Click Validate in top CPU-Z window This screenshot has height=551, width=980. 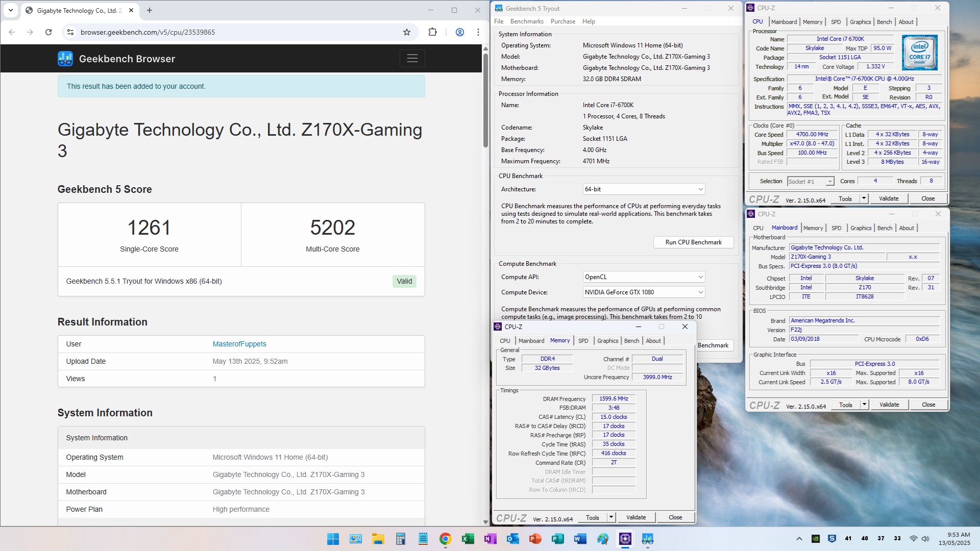[x=889, y=198]
